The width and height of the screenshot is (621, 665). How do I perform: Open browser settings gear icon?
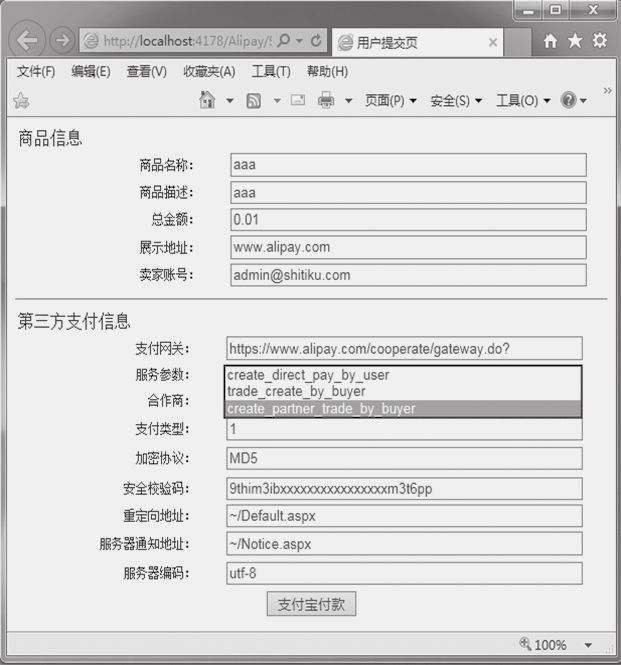tap(600, 41)
